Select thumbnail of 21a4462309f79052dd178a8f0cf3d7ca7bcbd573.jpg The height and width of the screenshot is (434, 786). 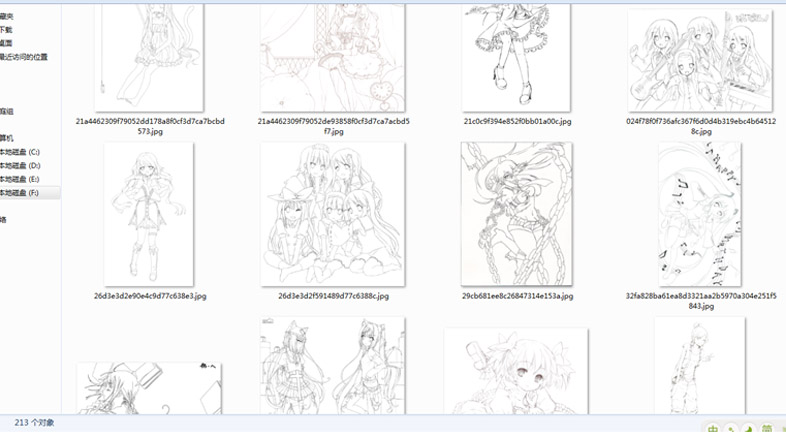click(x=149, y=58)
